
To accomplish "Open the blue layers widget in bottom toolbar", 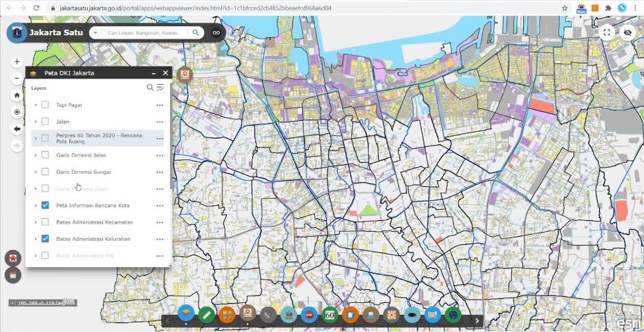I will [186, 314].
